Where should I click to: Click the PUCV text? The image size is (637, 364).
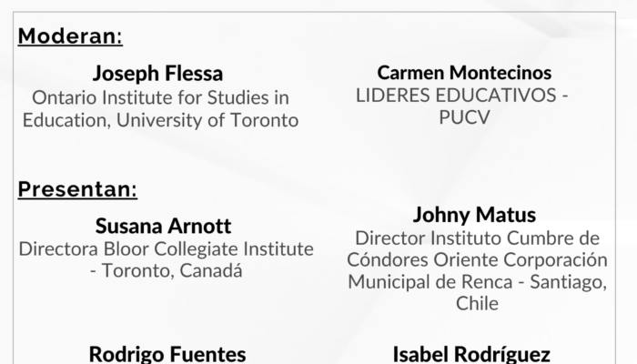tap(464, 117)
